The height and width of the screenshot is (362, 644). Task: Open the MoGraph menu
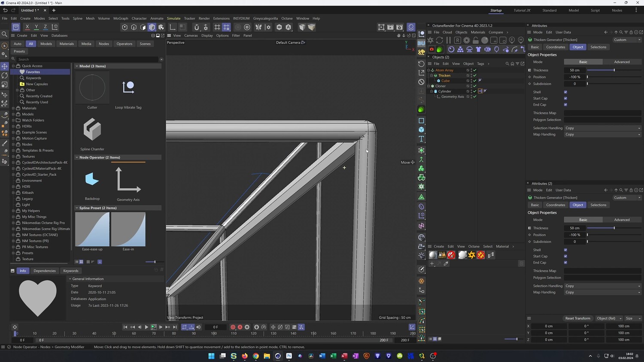(121, 18)
